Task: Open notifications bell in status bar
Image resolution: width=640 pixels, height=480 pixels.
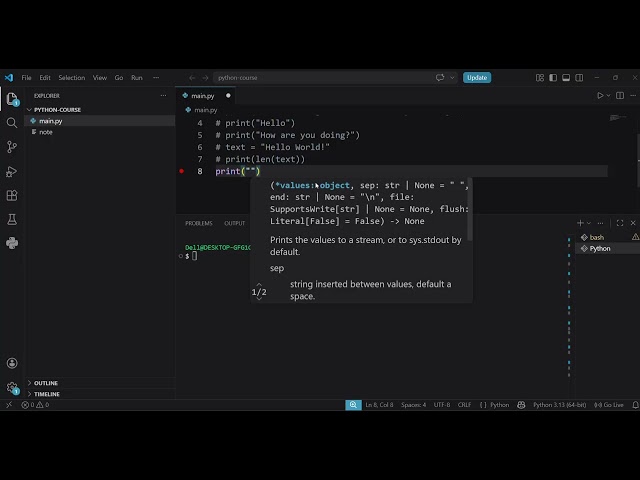Action: [x=635, y=405]
